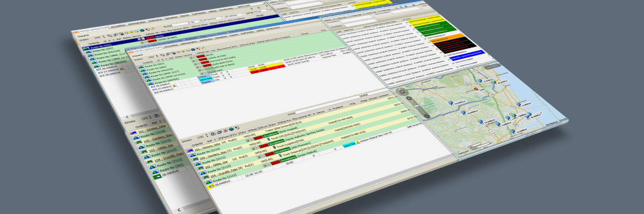Image resolution: width=644 pixels, height=214 pixels.
Task: Click Acceptance button in Scardilli row
Action: pos(288,159)
